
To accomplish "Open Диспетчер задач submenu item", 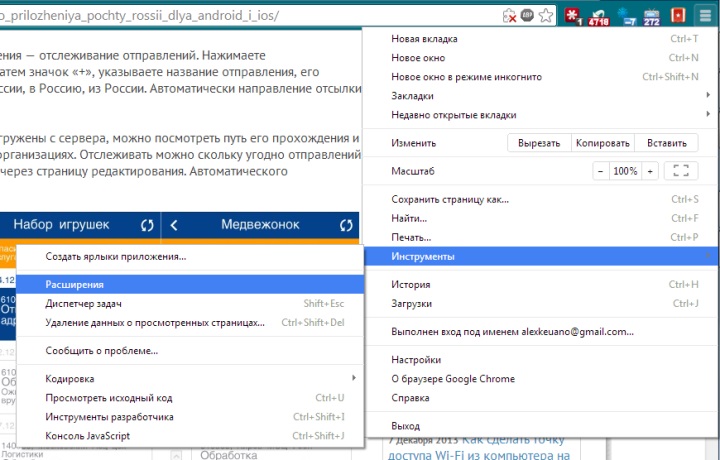I will 190,303.
